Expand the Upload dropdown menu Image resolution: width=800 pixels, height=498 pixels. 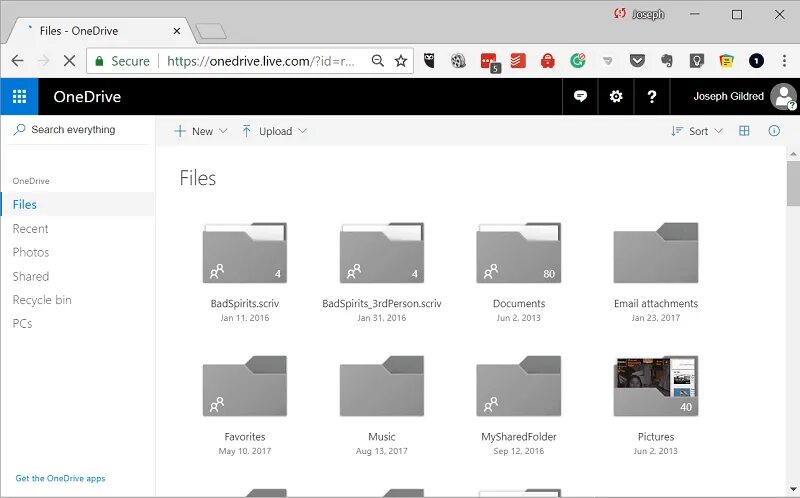pyautogui.click(x=274, y=131)
